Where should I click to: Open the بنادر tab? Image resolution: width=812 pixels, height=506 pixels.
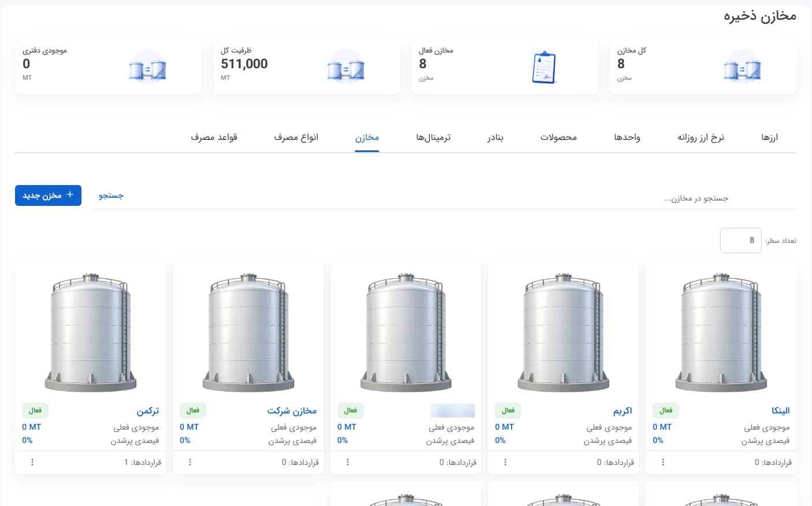495,138
